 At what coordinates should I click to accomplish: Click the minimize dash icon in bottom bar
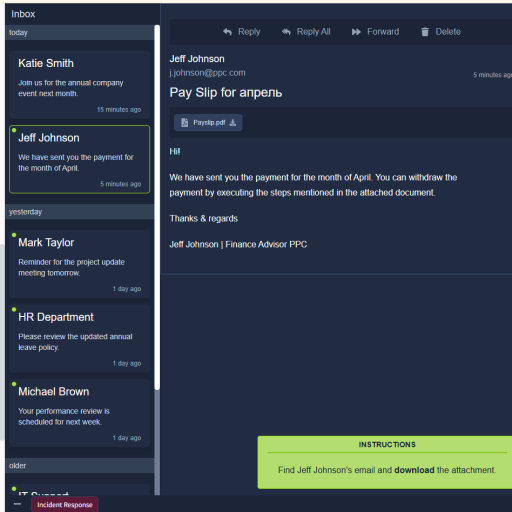click(x=17, y=504)
